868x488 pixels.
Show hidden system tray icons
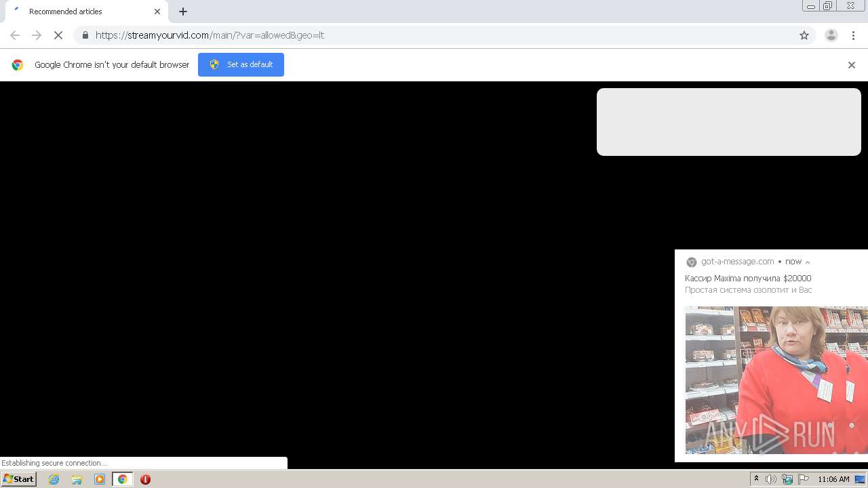tap(756, 479)
